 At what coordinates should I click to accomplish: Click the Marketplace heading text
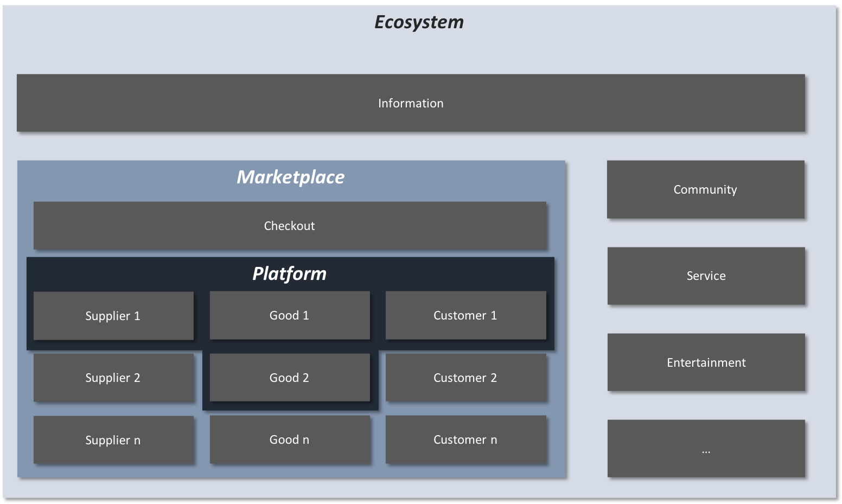point(291,177)
